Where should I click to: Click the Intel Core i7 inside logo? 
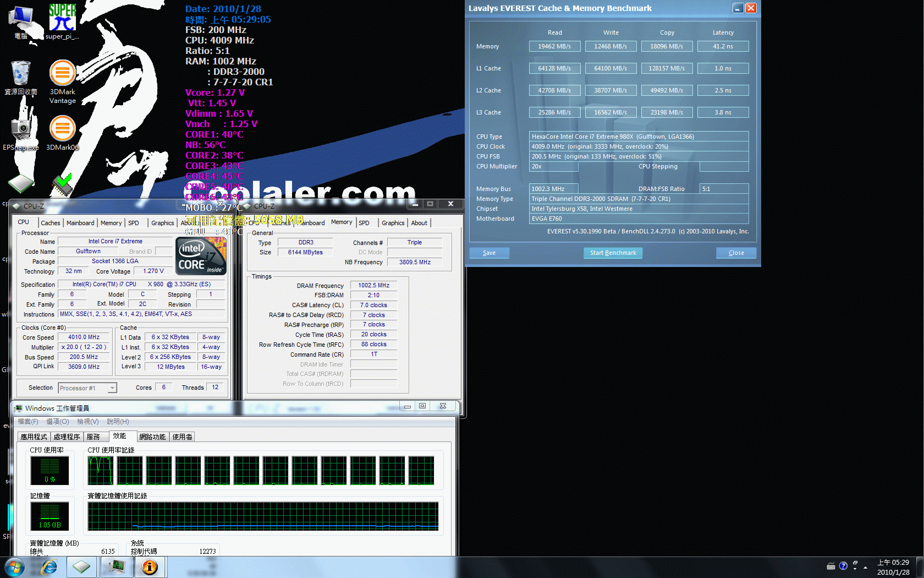pyautogui.click(x=201, y=256)
